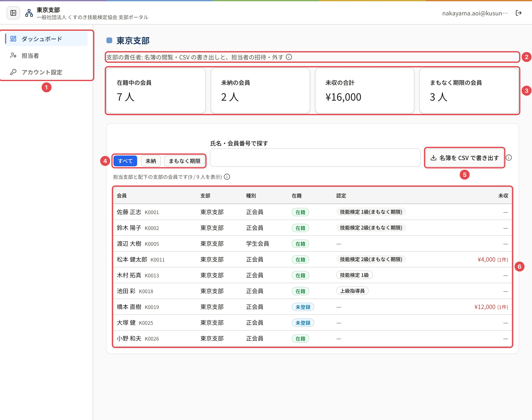Click the info icon next to 支部の責任者 description

[289, 57]
